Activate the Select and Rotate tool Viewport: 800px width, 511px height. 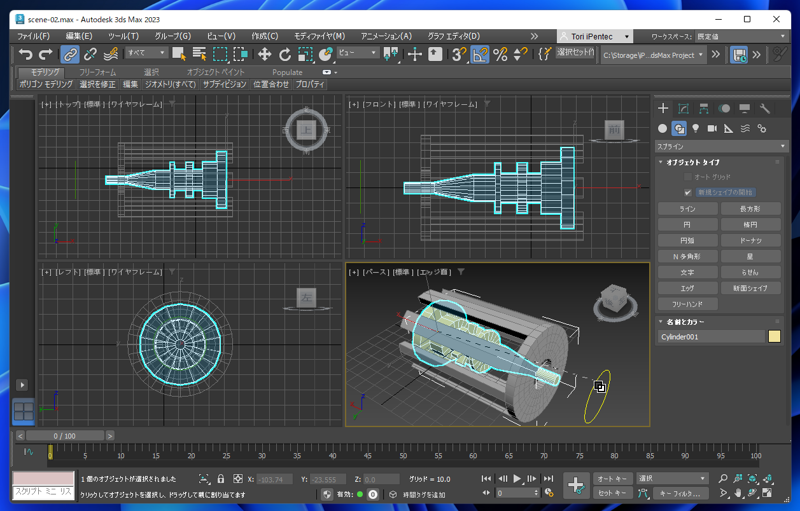(x=285, y=54)
